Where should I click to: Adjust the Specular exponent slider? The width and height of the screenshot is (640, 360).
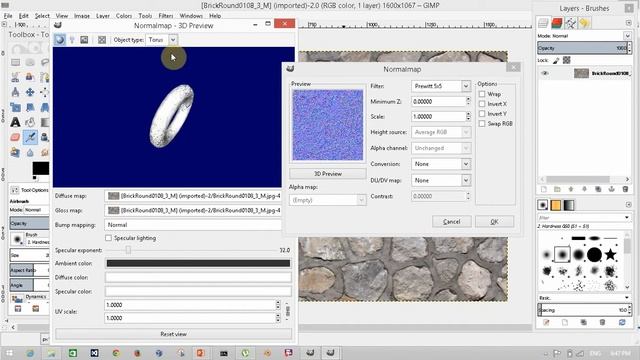[128, 250]
